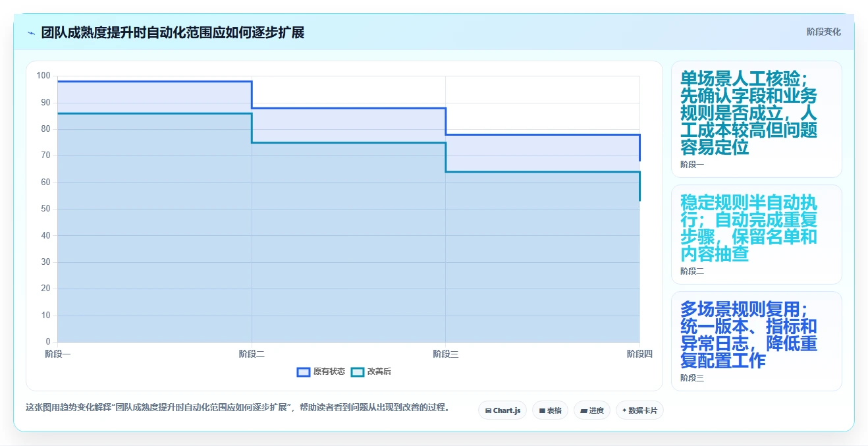Screen dimensions: 868x446
Task: Click the 改善后 legend label
Action: click(x=379, y=372)
